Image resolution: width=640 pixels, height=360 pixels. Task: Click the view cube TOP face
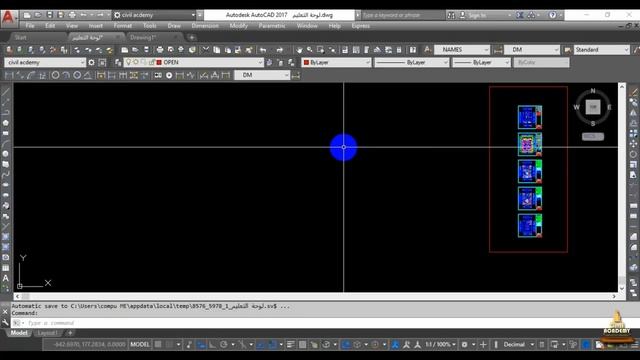coord(593,107)
